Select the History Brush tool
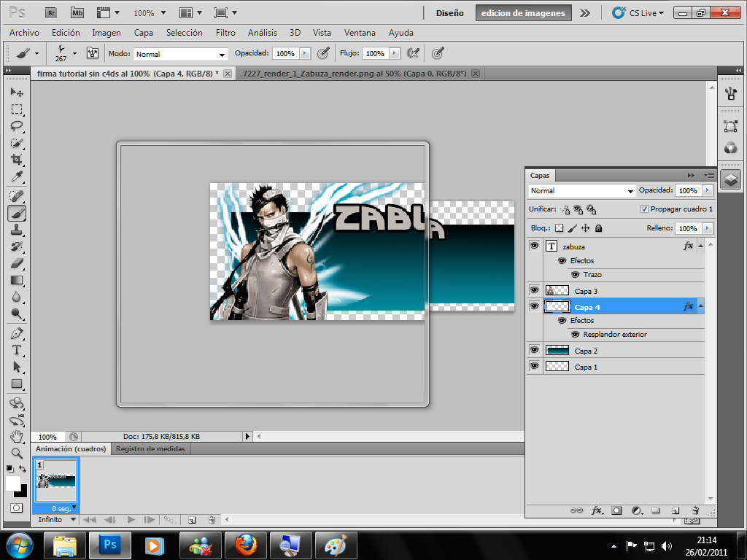The height and width of the screenshot is (560, 747). [x=17, y=246]
